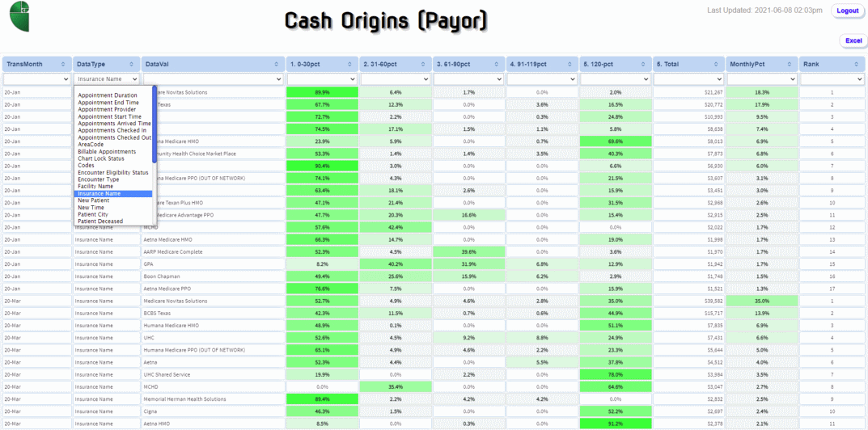Sort by 2. 31-60pct column arrows
The height and width of the screenshot is (430, 868).
(423, 65)
